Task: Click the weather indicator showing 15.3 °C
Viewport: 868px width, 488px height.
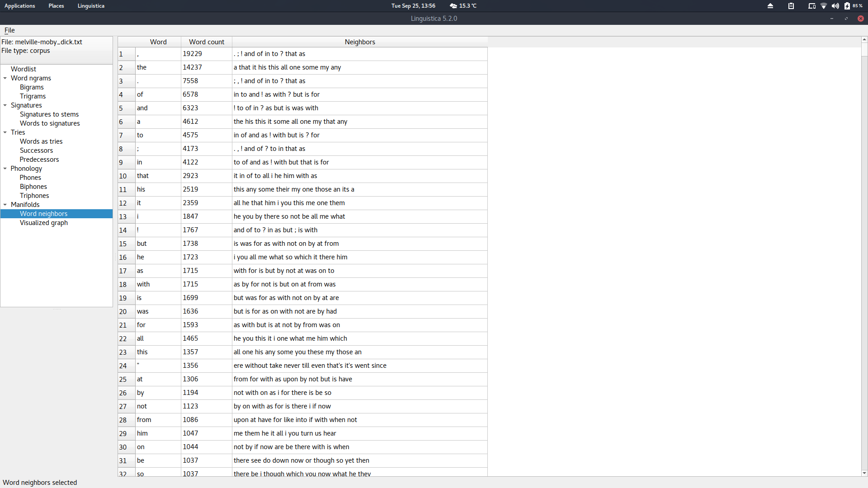Action: (463, 6)
